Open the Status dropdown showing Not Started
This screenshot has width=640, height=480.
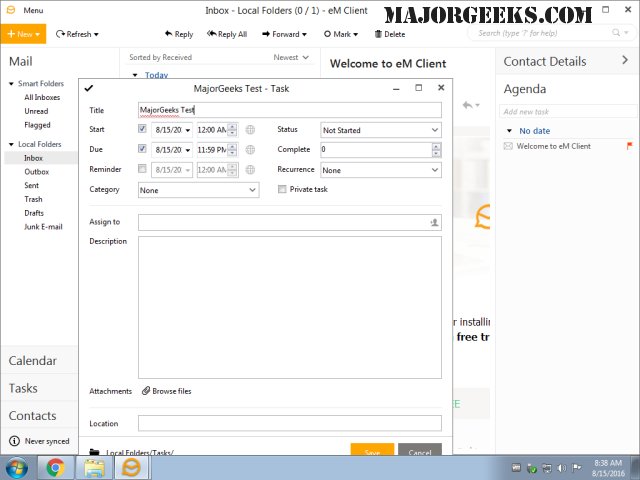pyautogui.click(x=380, y=130)
